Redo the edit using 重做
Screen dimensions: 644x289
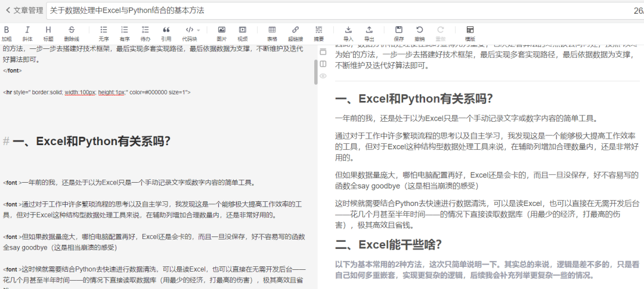441,33
